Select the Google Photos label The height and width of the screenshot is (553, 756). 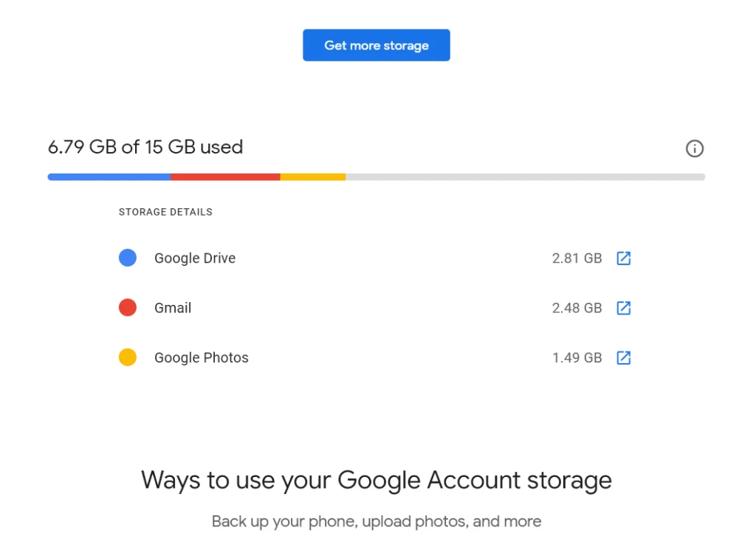tap(201, 358)
